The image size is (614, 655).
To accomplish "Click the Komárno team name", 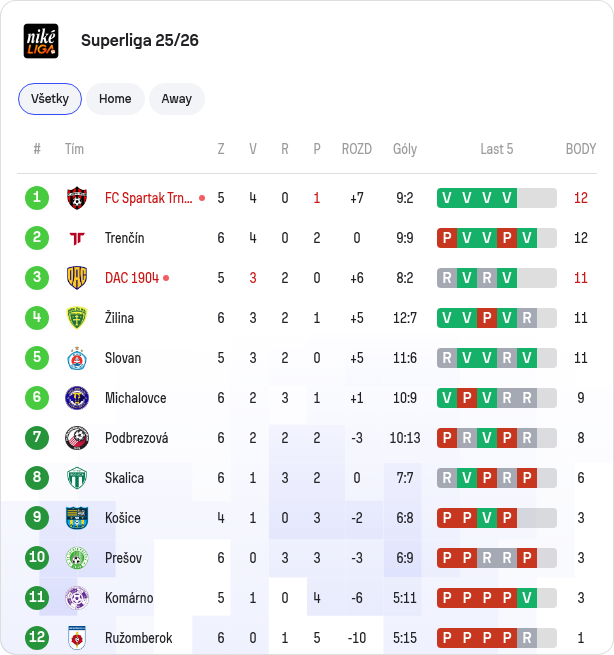I will point(129,598).
